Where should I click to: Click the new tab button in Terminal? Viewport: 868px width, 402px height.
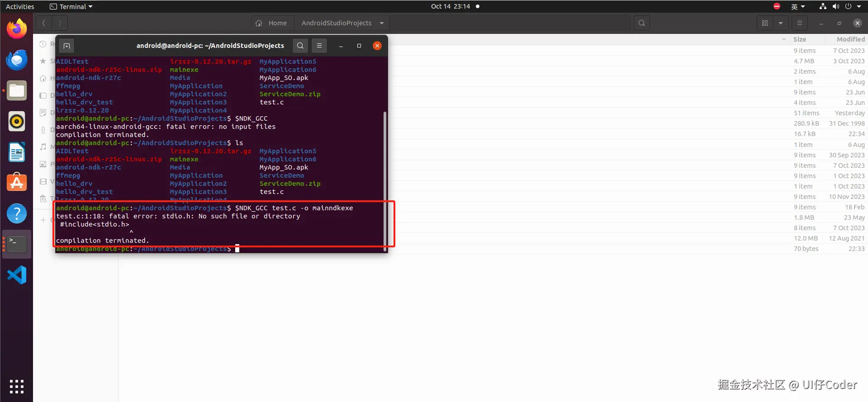66,46
